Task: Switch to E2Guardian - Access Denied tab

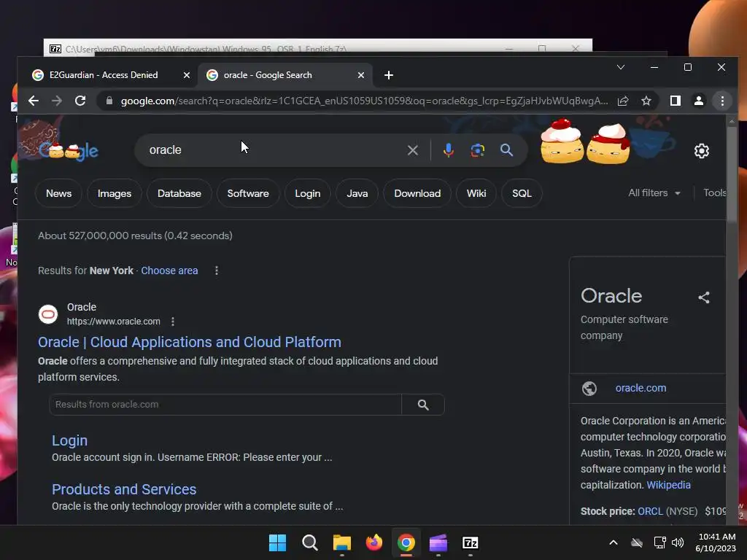Action: [x=104, y=75]
